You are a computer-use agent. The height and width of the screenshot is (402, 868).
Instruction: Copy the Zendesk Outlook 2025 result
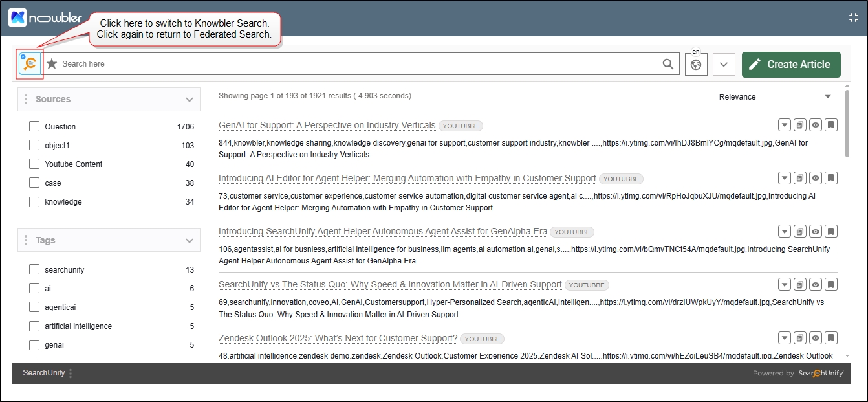coord(800,338)
